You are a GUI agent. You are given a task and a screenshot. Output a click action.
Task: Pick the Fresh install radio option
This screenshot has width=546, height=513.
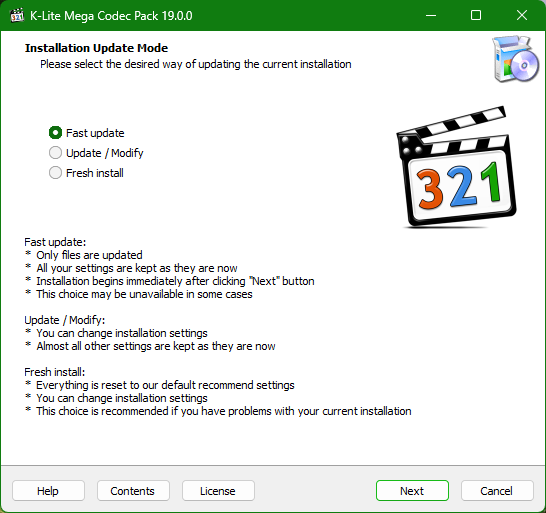click(x=86, y=173)
